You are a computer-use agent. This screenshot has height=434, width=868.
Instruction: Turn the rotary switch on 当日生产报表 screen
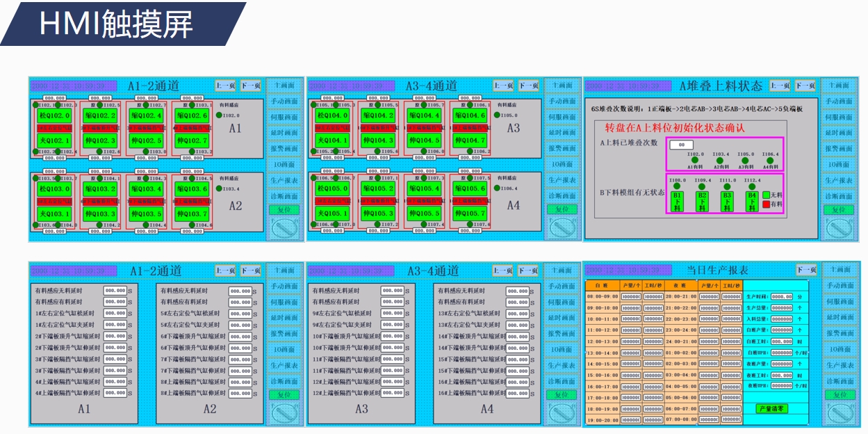coord(840,412)
